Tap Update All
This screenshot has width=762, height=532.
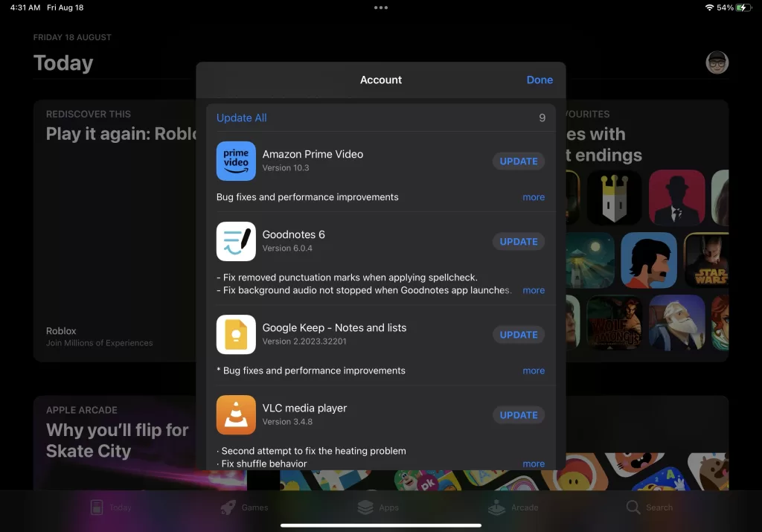242,118
